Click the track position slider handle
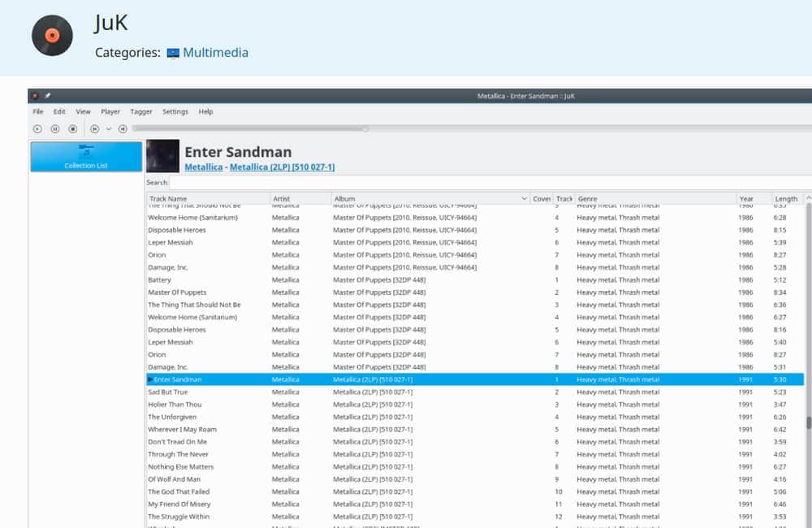Image resolution: width=812 pixels, height=528 pixels. coord(365,128)
